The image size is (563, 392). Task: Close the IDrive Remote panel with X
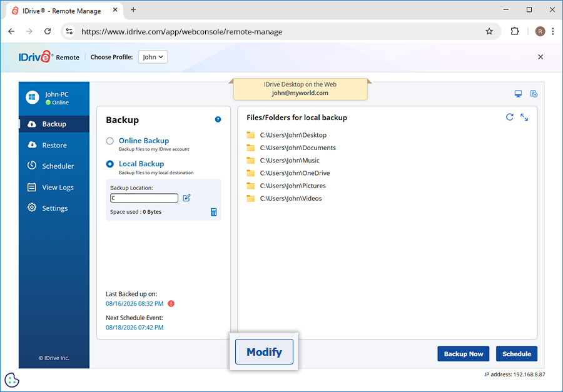[540, 57]
